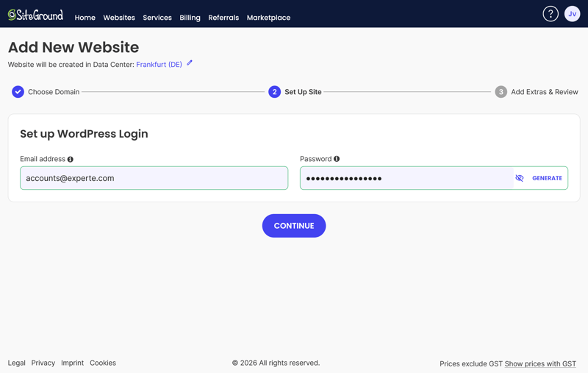Click step 2 Set Up Site circle
The width and height of the screenshot is (588, 373).
pos(274,92)
